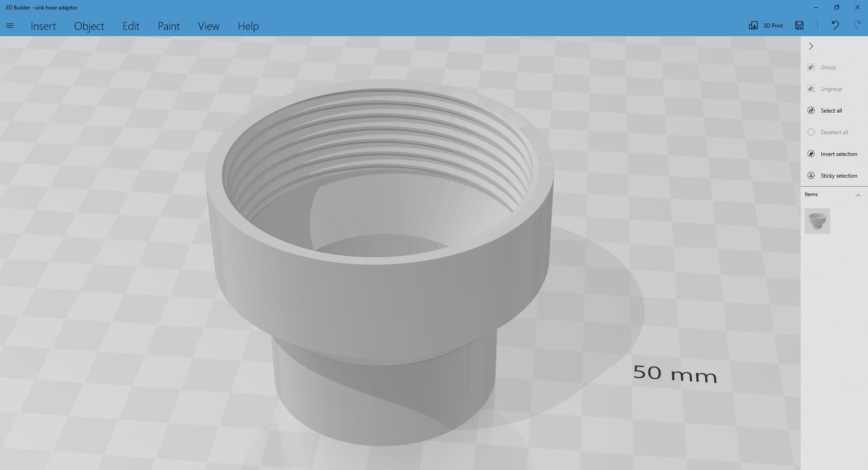
Task: Click the Group icon
Action: pyautogui.click(x=811, y=67)
